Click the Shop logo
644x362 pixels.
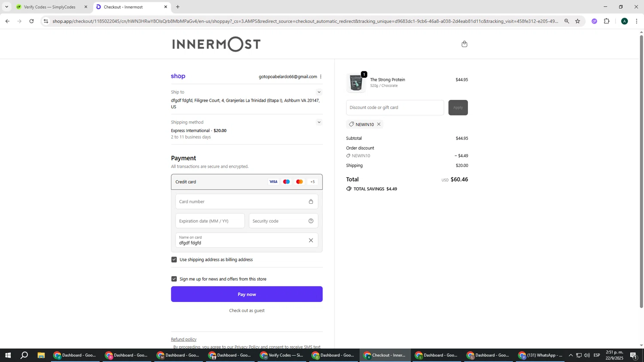click(x=178, y=76)
